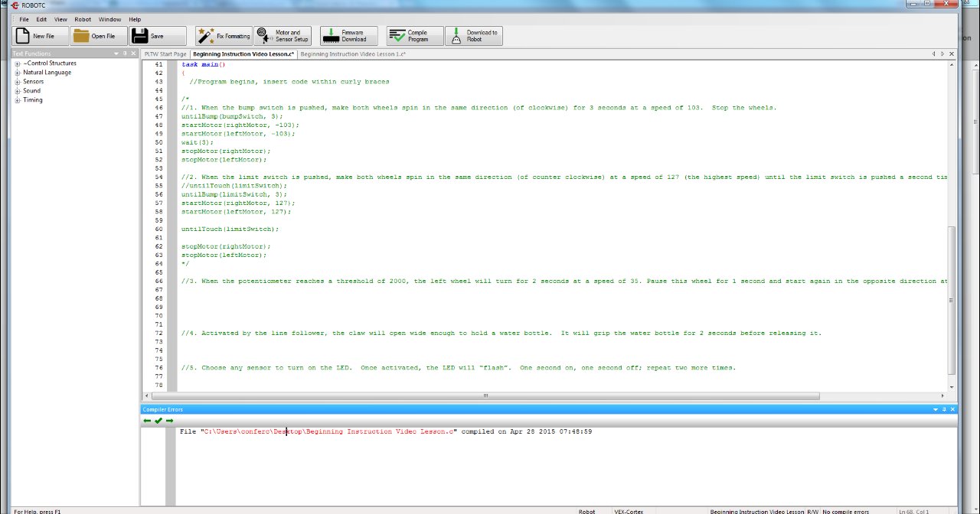980x514 pixels.
Task: Toggle auto-hide pin on Text Functions panel
Action: point(124,53)
